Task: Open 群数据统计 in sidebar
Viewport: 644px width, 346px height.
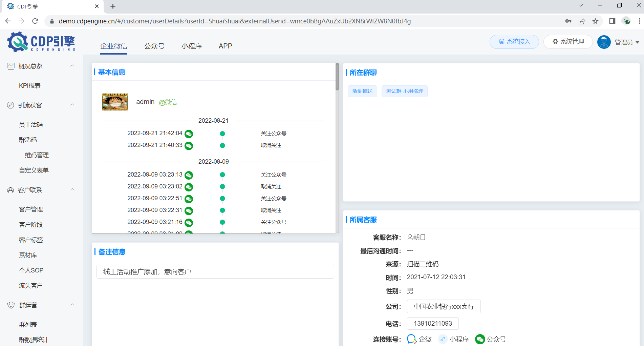Action: click(34, 340)
